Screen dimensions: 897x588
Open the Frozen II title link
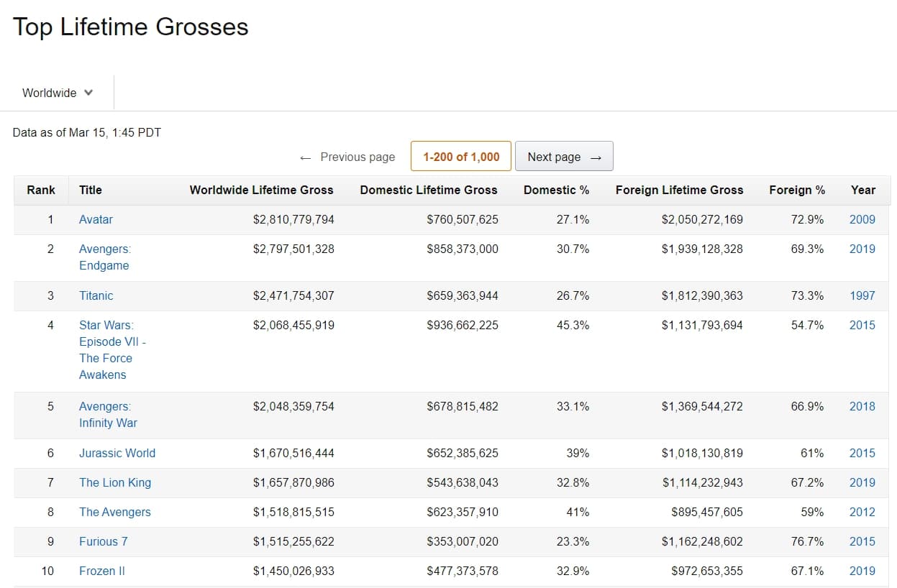102,571
